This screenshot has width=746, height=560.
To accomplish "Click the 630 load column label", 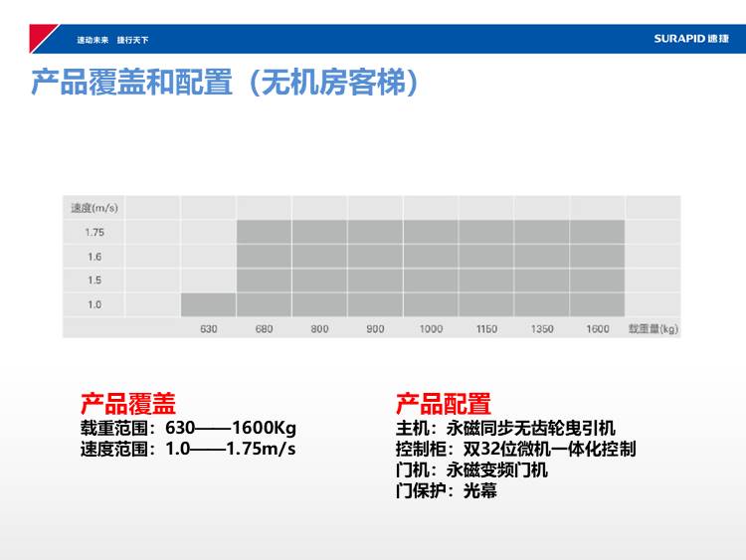I will [x=209, y=329].
